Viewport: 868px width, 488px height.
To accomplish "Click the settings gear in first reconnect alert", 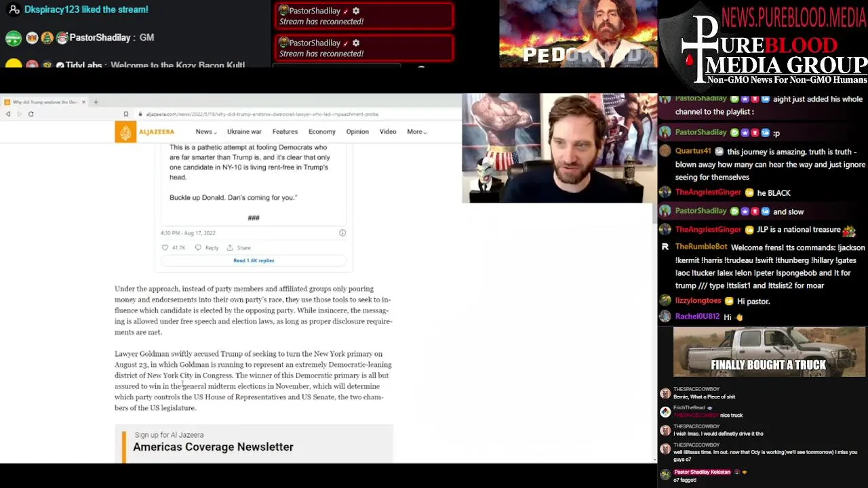I will pyautogui.click(x=356, y=11).
